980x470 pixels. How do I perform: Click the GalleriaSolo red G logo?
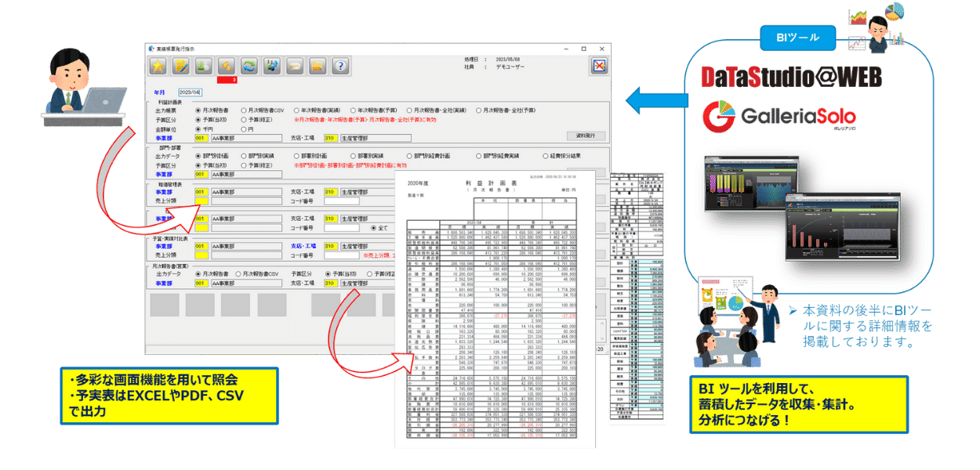719,116
